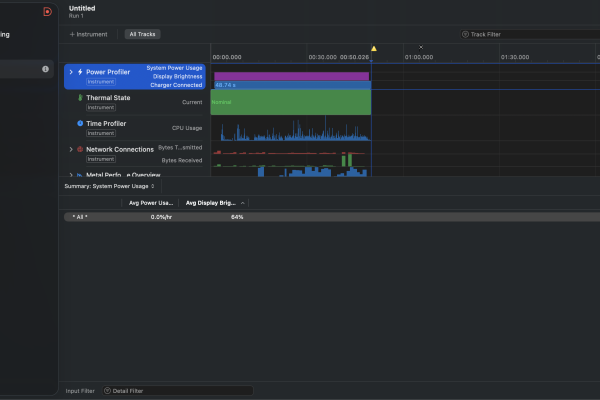The height and width of the screenshot is (400, 600).
Task: Click the Track Filter funnel icon
Action: (x=466, y=34)
